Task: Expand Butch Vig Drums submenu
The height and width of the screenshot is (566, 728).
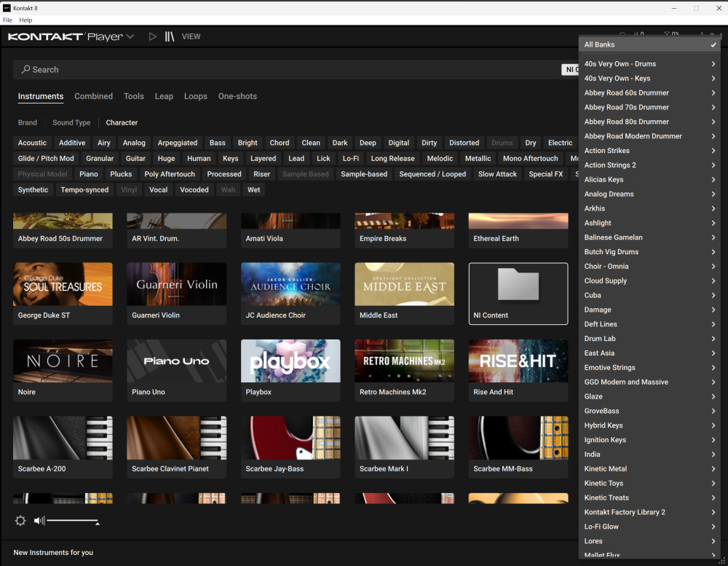Action: coord(649,252)
